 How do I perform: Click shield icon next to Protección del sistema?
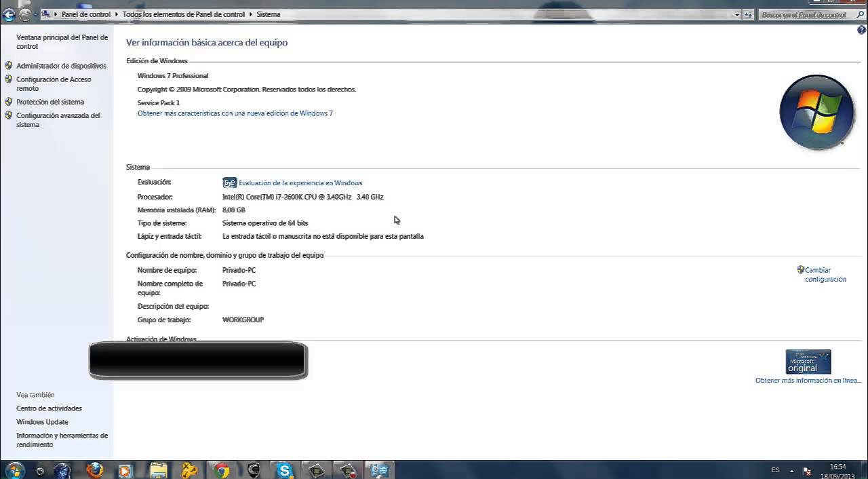point(8,102)
